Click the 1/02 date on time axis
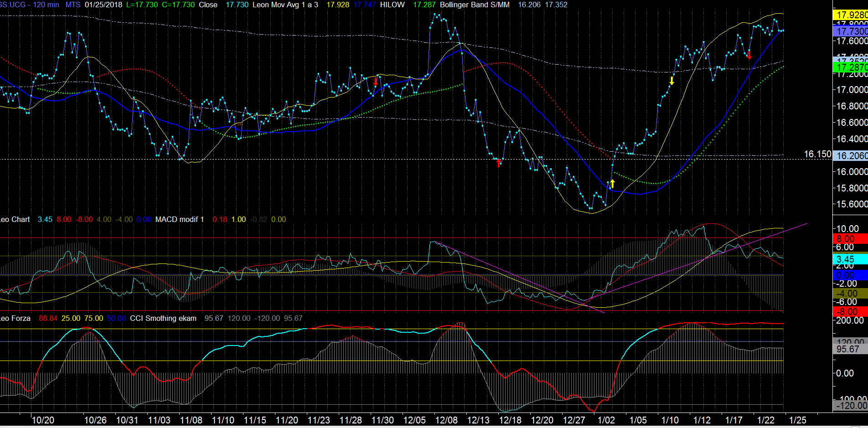Image resolution: width=868 pixels, height=428 pixels. point(606,420)
